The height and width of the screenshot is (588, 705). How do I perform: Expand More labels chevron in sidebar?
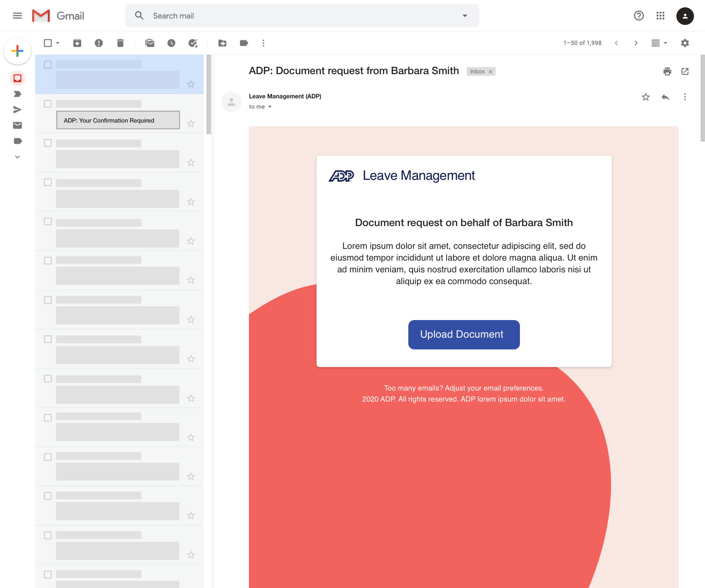[x=17, y=157]
